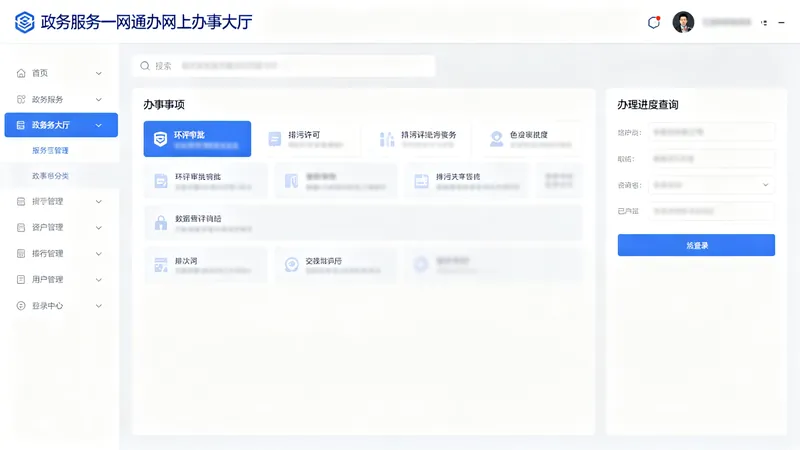
Task: Click the 办事事项 section heading
Action: tap(164, 105)
